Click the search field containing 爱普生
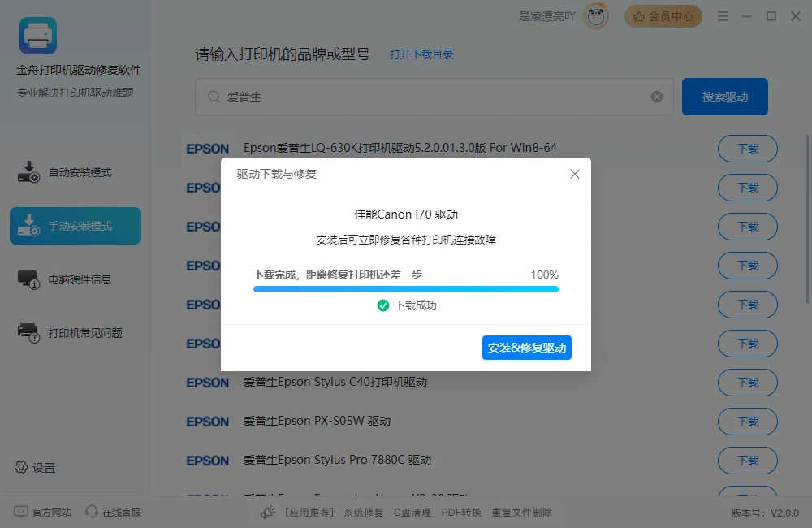Screen dimensions: 812x528 (434, 97)
